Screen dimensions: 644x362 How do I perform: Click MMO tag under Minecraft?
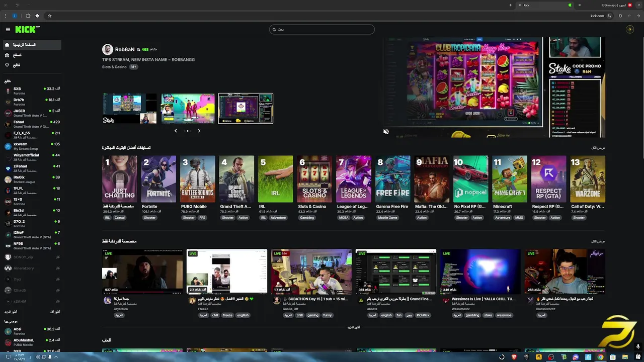(x=519, y=218)
